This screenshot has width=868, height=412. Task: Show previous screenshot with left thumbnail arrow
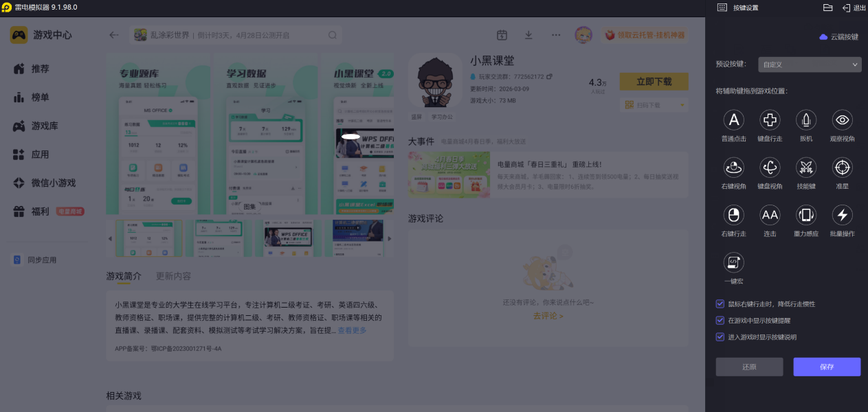tap(109, 238)
